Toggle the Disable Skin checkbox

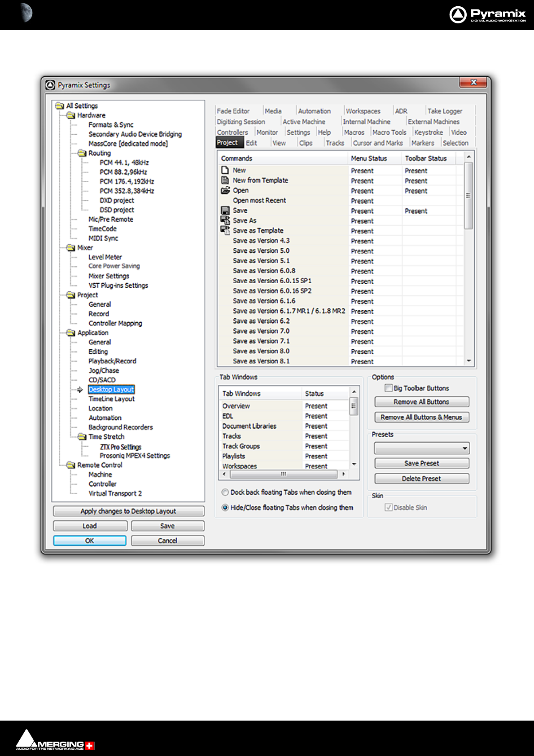point(389,507)
